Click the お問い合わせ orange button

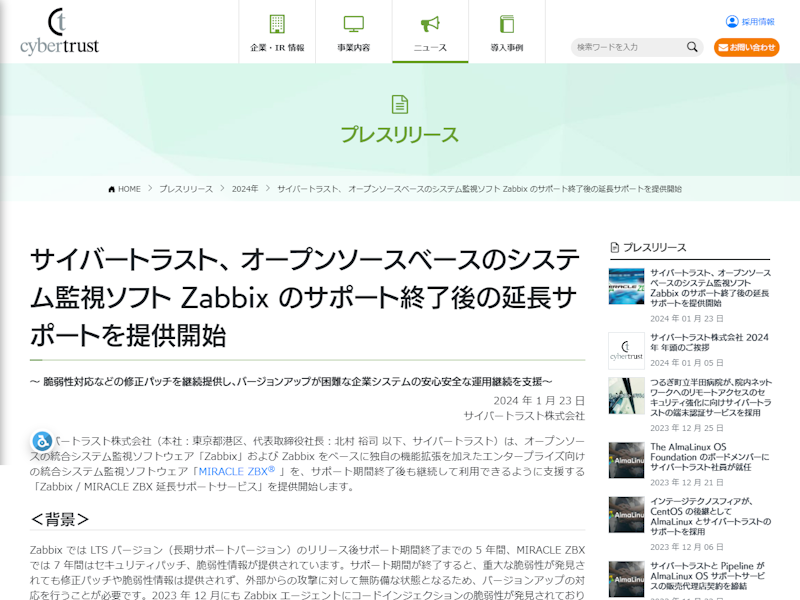tap(746, 47)
